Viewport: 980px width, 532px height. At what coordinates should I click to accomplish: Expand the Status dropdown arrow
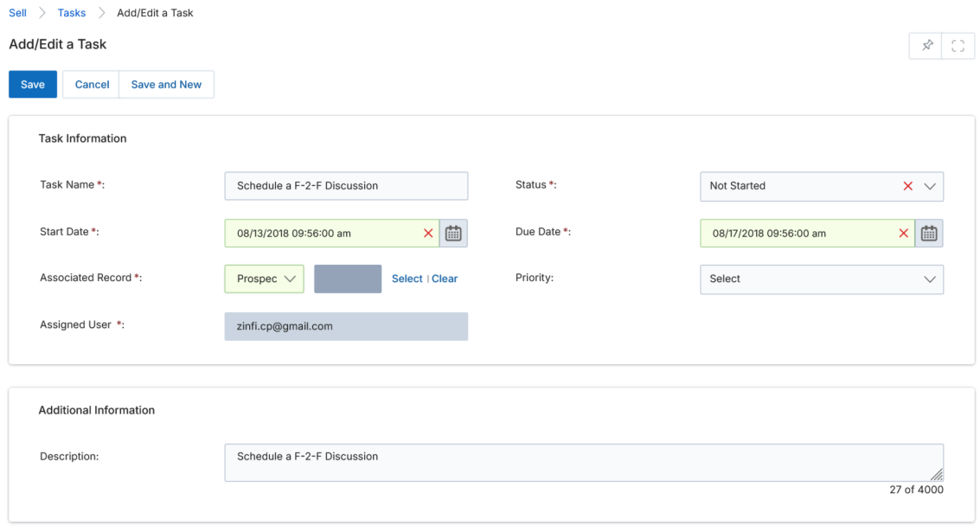(930, 186)
